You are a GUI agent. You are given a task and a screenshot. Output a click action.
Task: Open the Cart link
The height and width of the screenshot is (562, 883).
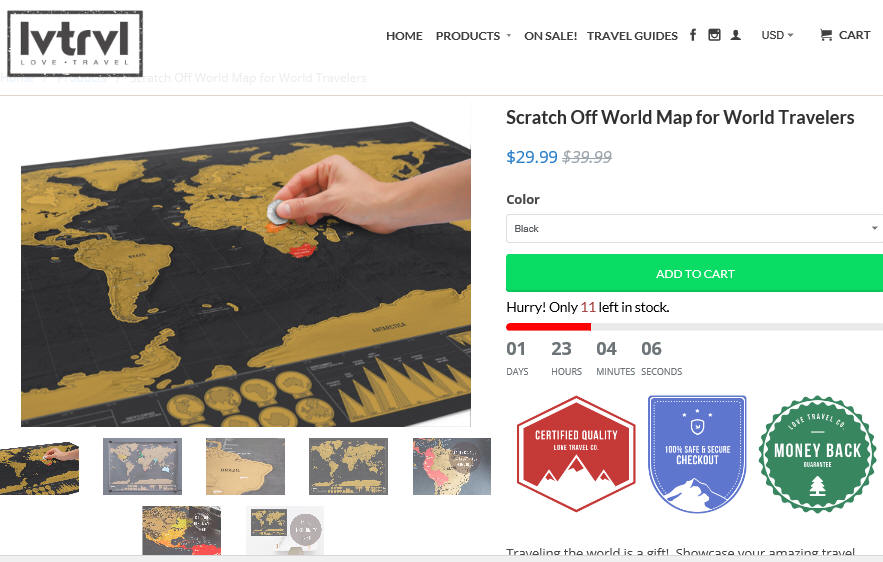(x=854, y=35)
